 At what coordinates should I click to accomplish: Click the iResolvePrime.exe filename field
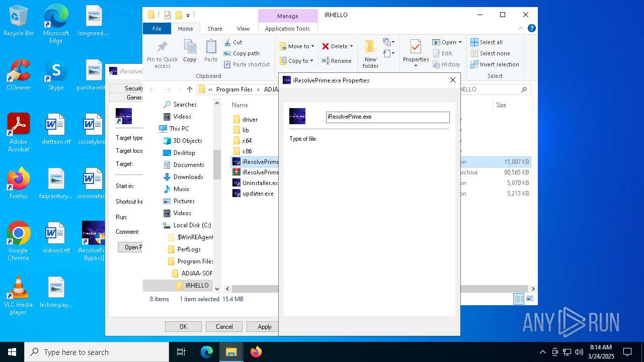point(387,117)
